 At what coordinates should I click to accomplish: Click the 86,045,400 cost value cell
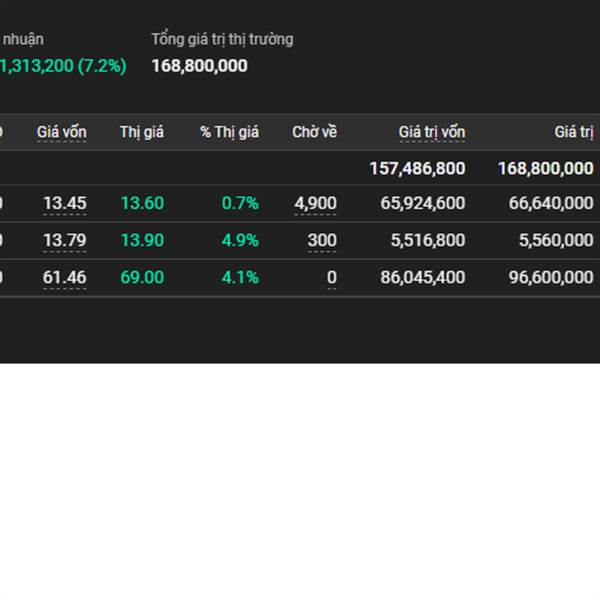[x=422, y=277]
